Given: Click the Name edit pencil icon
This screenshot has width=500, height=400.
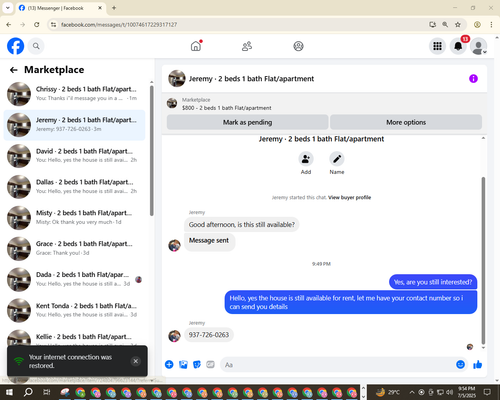Looking at the screenshot, I should 337,159.
